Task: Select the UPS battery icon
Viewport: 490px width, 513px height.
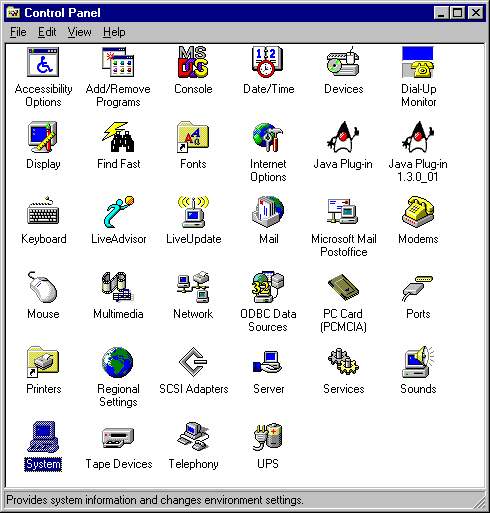Action: 268,437
